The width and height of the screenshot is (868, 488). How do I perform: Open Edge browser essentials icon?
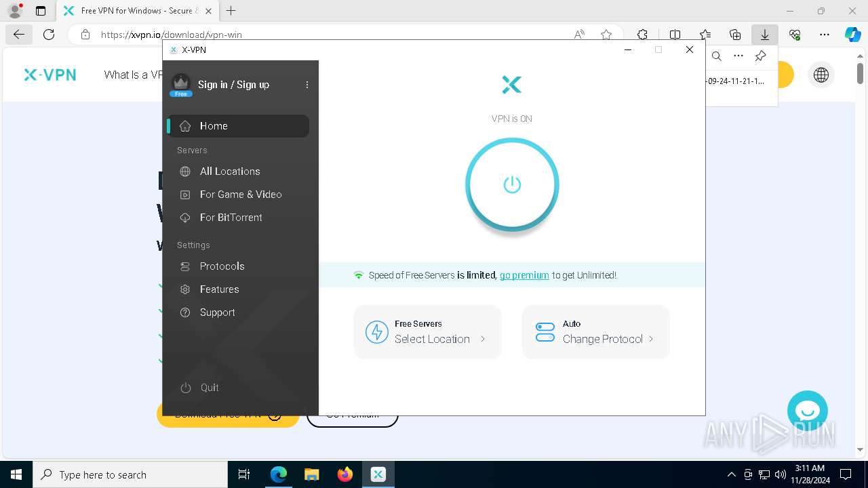[x=795, y=35]
